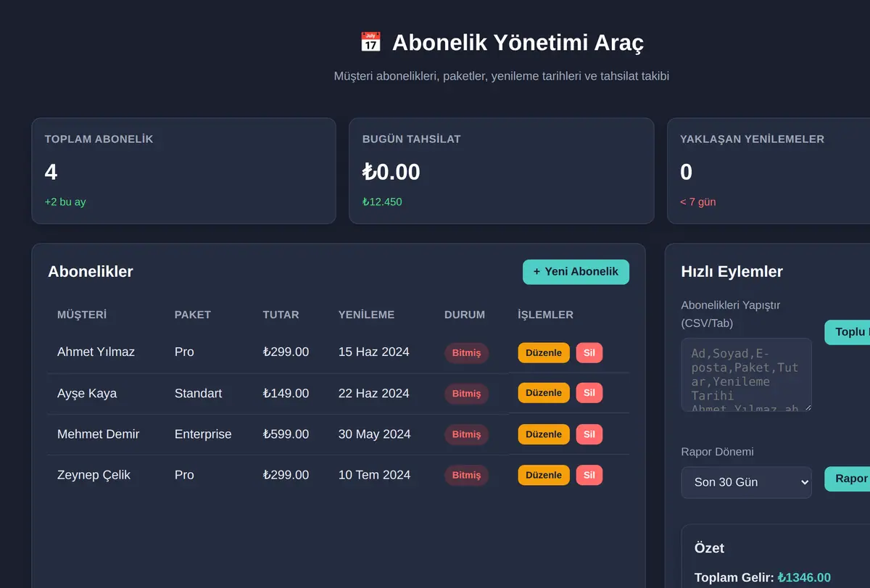Click the Abonelikleri Yapıştır label
The width and height of the screenshot is (870, 588).
pyautogui.click(x=730, y=314)
